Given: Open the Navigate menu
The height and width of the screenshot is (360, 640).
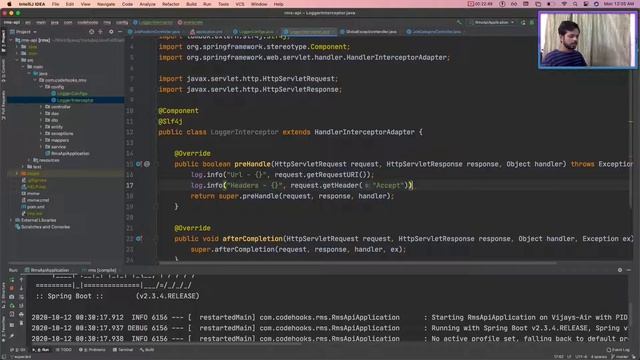Looking at the screenshot, I should tap(106, 4).
